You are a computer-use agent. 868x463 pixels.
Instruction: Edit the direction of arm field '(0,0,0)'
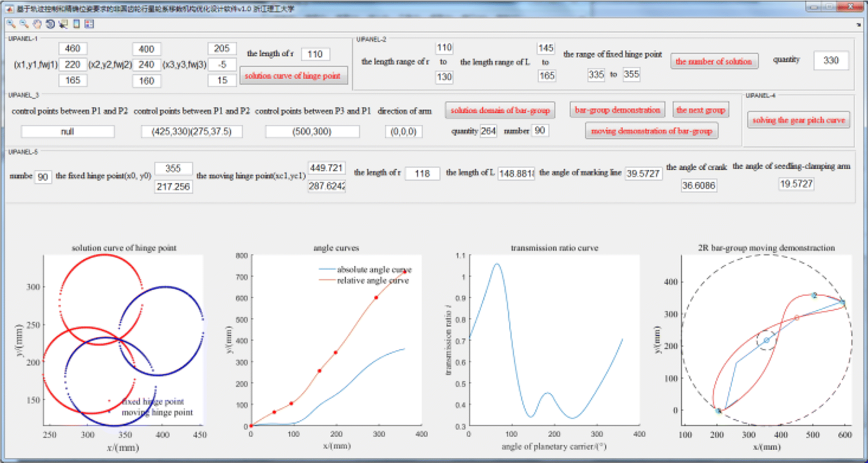click(x=403, y=131)
